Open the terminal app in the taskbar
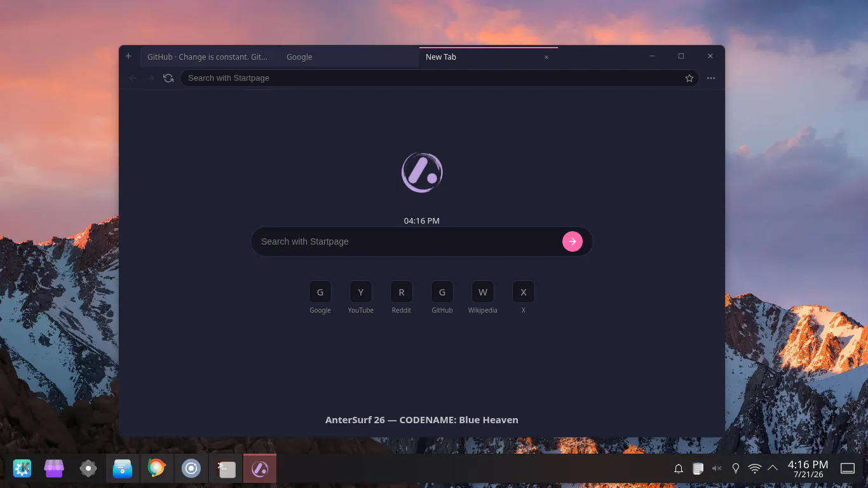This screenshot has width=868, height=488. point(226,469)
